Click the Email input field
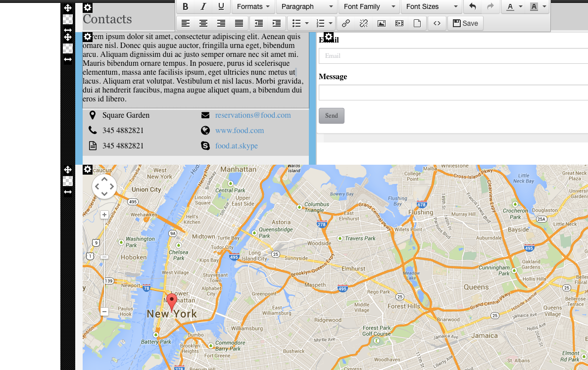Screen dimensions: 588x370 point(453,56)
